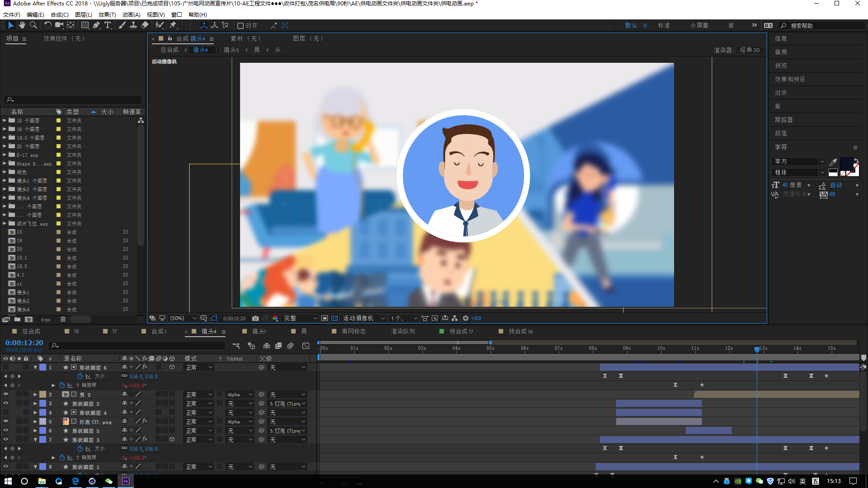Enable the 对齐 snapping checkbox
Image resolution: width=868 pixels, height=488 pixels.
coord(241,26)
